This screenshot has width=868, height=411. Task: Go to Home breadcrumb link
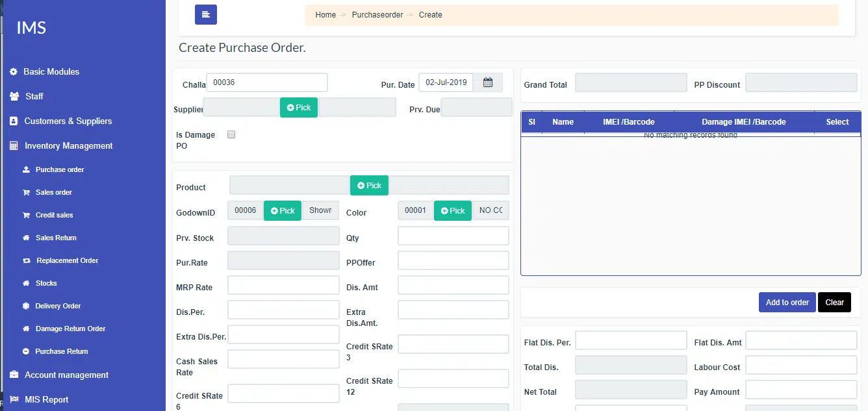coord(325,15)
